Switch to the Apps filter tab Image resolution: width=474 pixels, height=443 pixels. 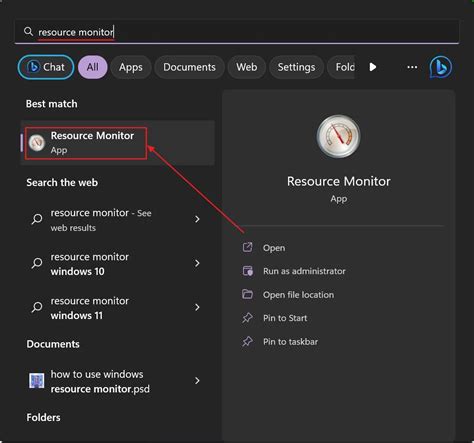point(131,67)
